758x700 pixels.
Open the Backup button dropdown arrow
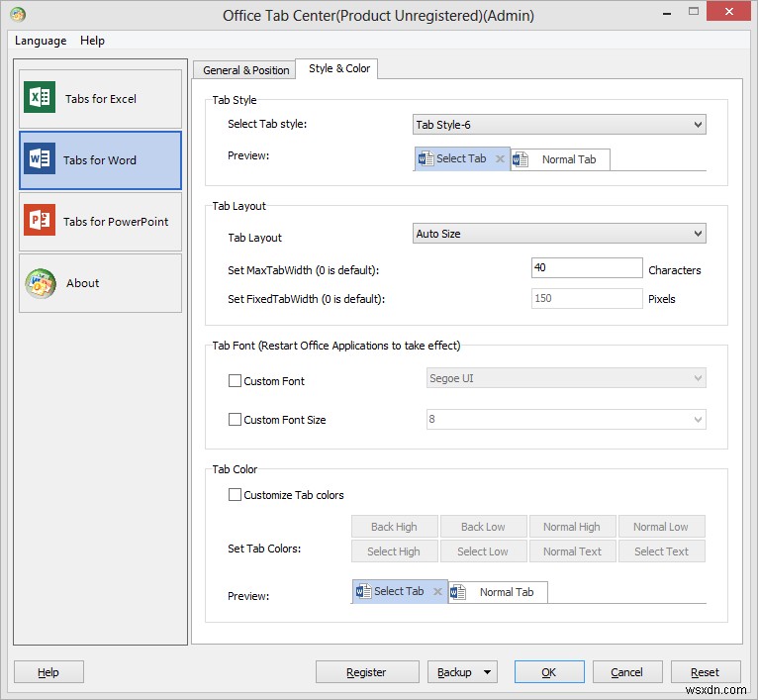(488, 672)
